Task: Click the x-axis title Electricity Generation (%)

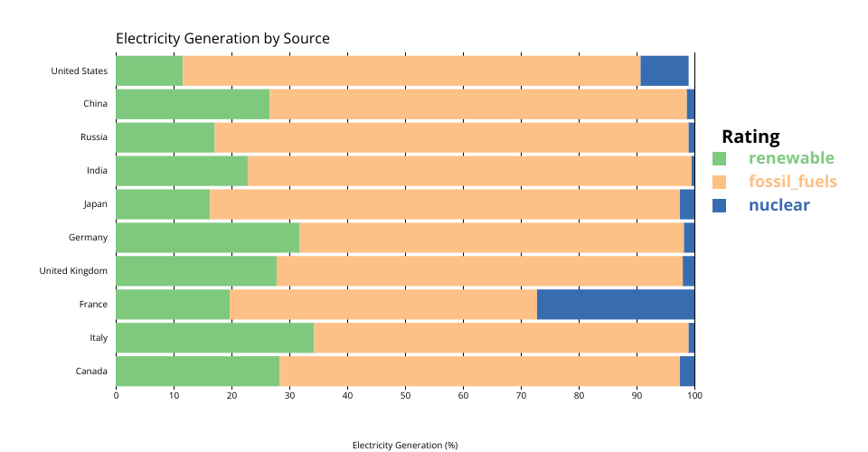Action: pos(405,446)
